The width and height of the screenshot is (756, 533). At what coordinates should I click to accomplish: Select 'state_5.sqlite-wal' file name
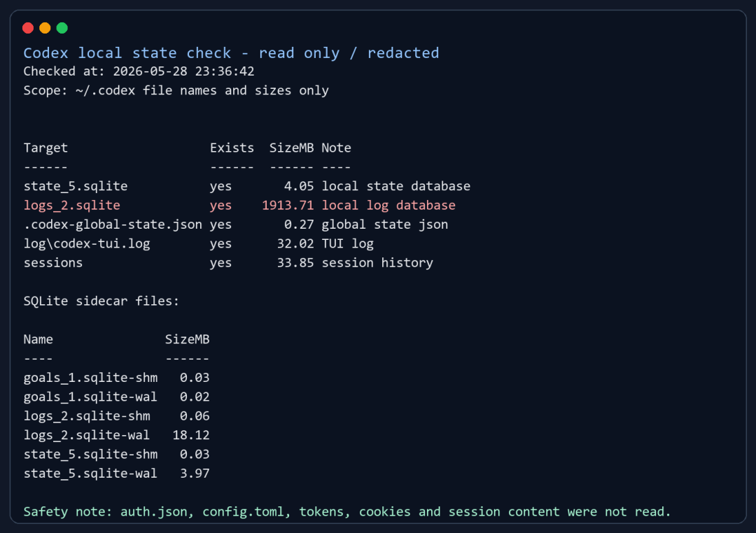[x=90, y=474]
